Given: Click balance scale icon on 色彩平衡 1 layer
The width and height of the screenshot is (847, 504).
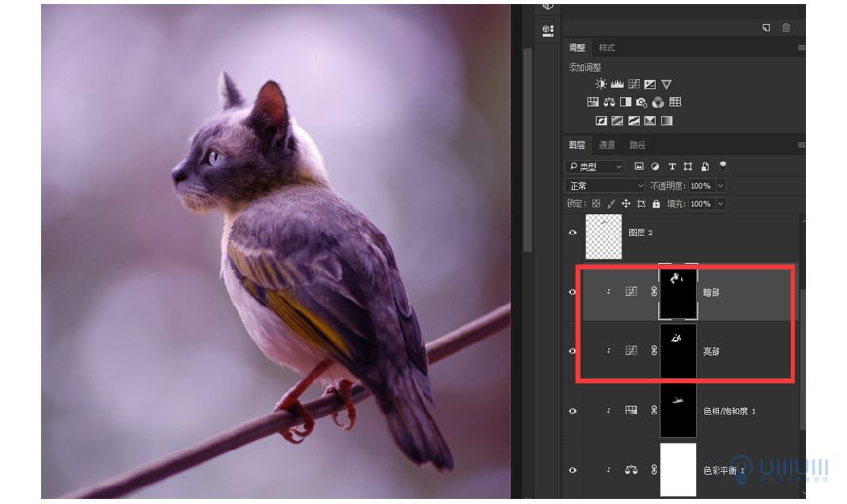Looking at the screenshot, I should tap(631, 470).
